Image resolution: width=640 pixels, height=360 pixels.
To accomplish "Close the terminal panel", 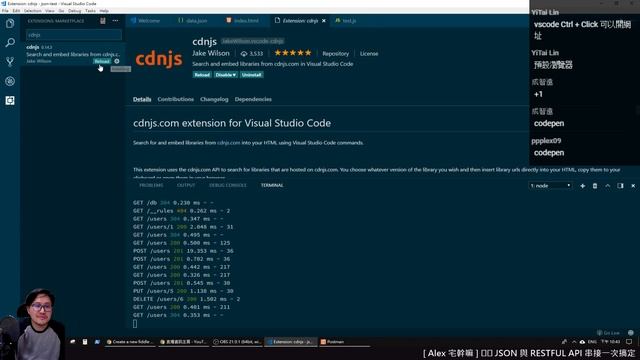I will coord(633,186).
